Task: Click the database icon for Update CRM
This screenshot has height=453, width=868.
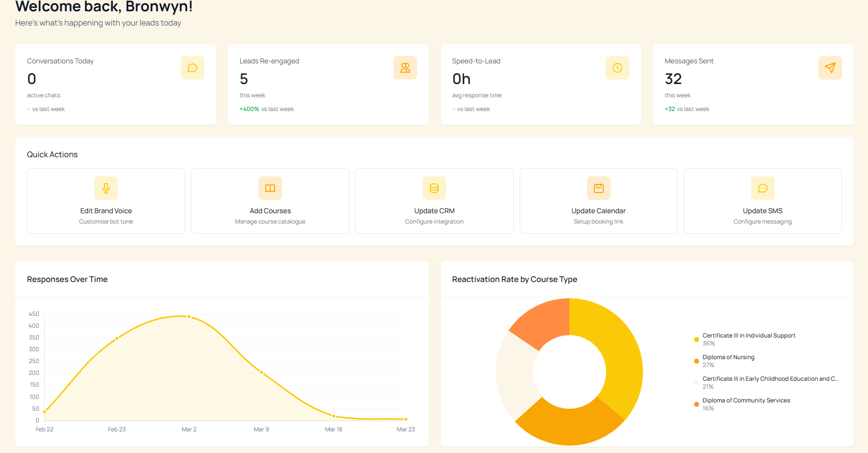Action: (x=434, y=188)
